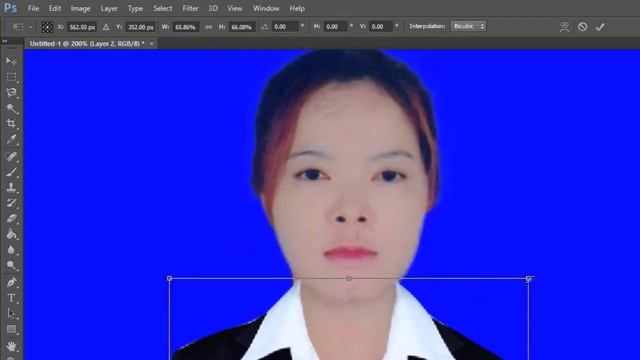Open the Image menu
This screenshot has width=640, height=360.
(x=80, y=8)
